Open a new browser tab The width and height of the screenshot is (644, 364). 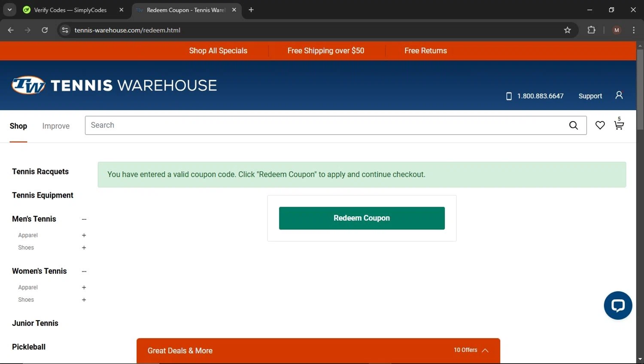(251, 10)
